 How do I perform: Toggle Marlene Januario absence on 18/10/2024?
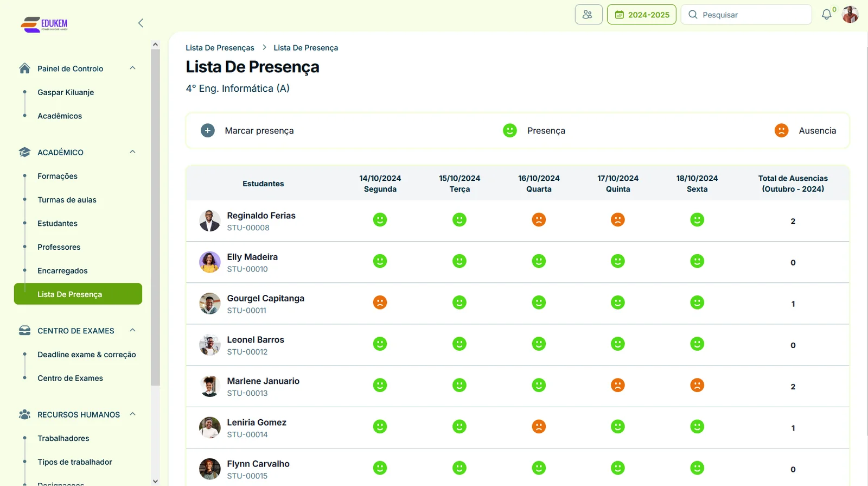[697, 385]
